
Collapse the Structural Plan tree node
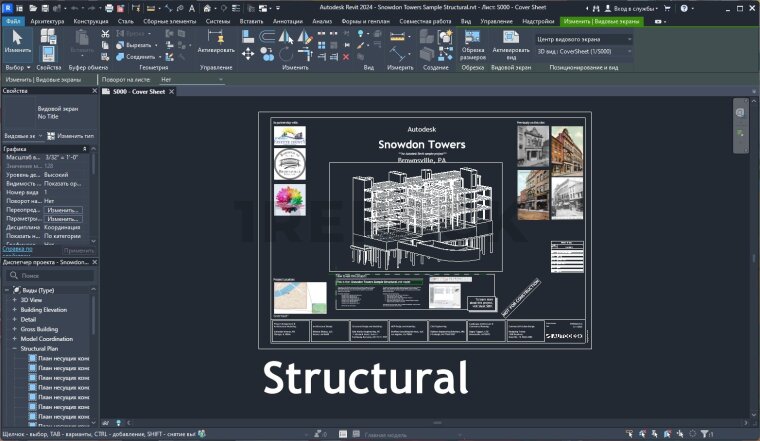(x=15, y=348)
